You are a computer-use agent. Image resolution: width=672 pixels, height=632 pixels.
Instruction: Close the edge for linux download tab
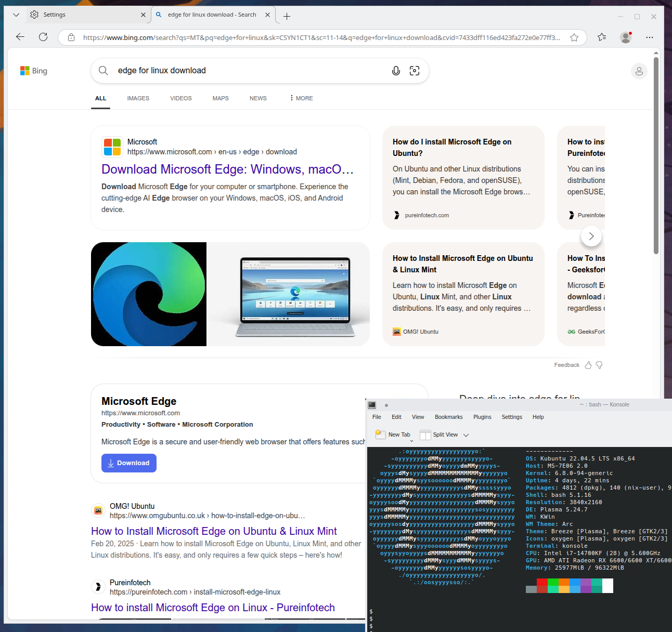[267, 15]
